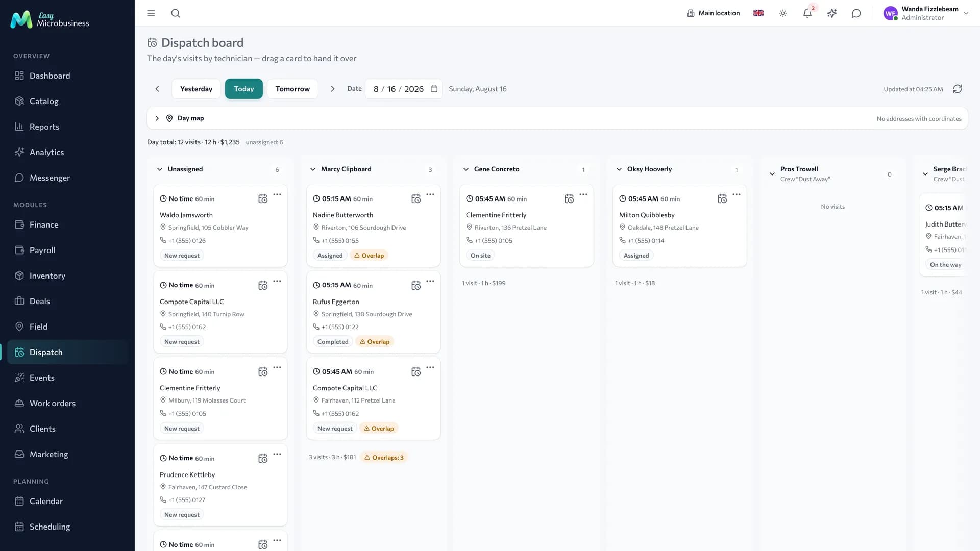
Task: Open the search icon in top bar
Action: tap(176, 13)
